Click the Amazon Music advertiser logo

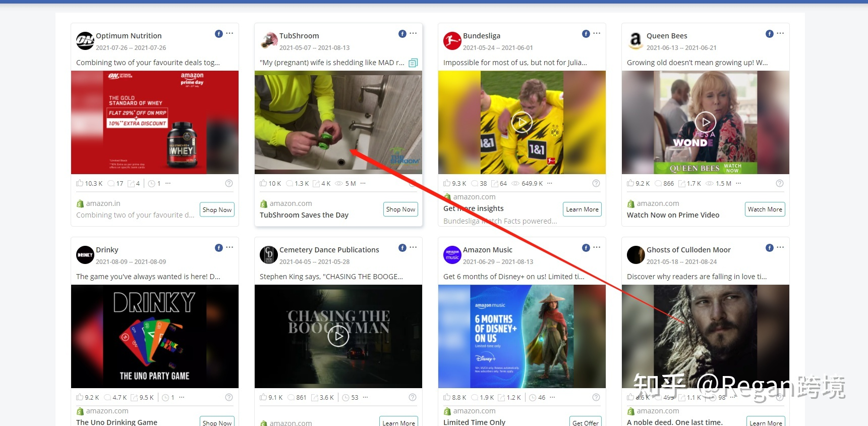(x=452, y=255)
